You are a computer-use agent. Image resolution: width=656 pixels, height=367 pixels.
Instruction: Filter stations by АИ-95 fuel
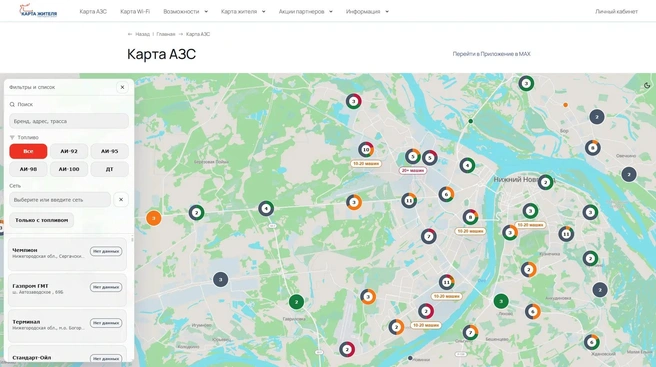tap(110, 151)
